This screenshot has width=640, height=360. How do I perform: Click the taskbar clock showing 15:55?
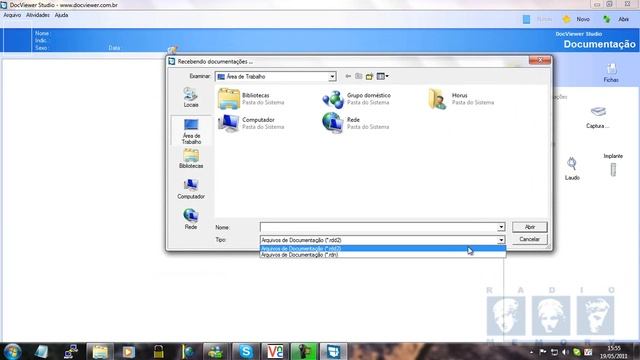coord(613,352)
